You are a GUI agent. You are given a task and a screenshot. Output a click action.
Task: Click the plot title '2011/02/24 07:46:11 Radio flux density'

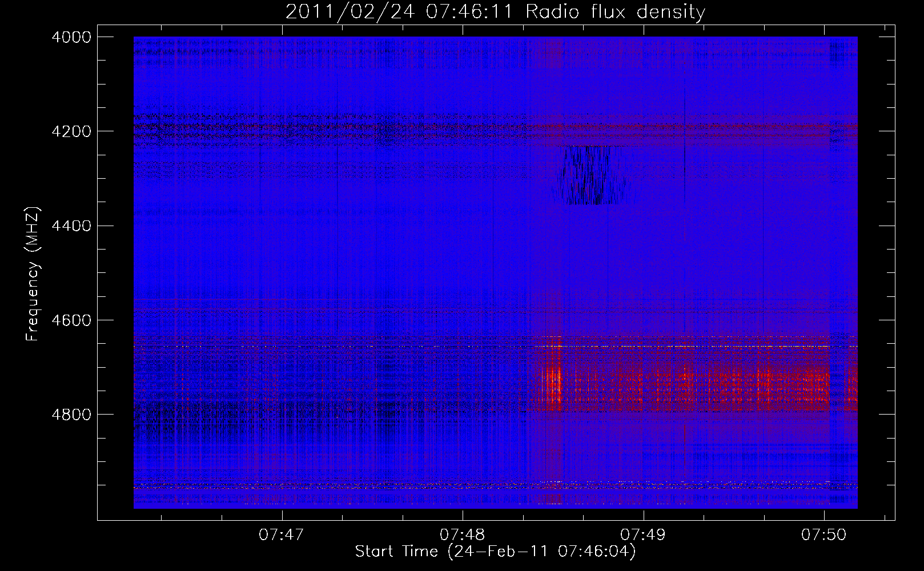coord(495,11)
